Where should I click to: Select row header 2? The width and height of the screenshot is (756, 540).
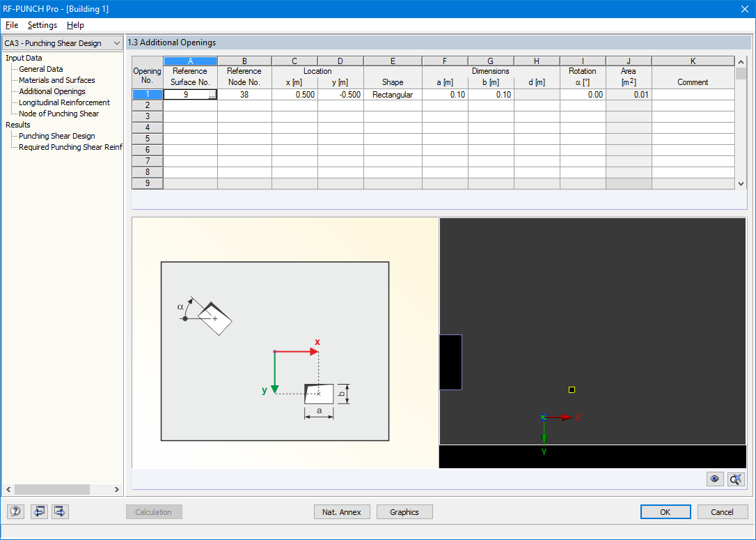click(148, 105)
